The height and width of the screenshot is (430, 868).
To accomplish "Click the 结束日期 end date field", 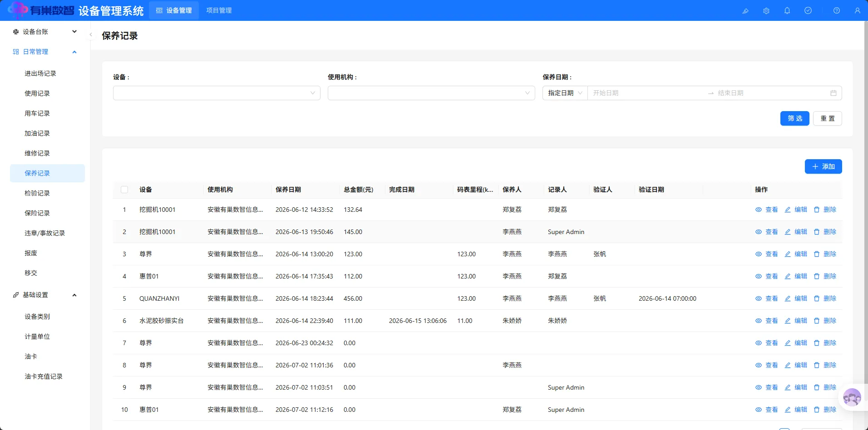I will pos(772,93).
